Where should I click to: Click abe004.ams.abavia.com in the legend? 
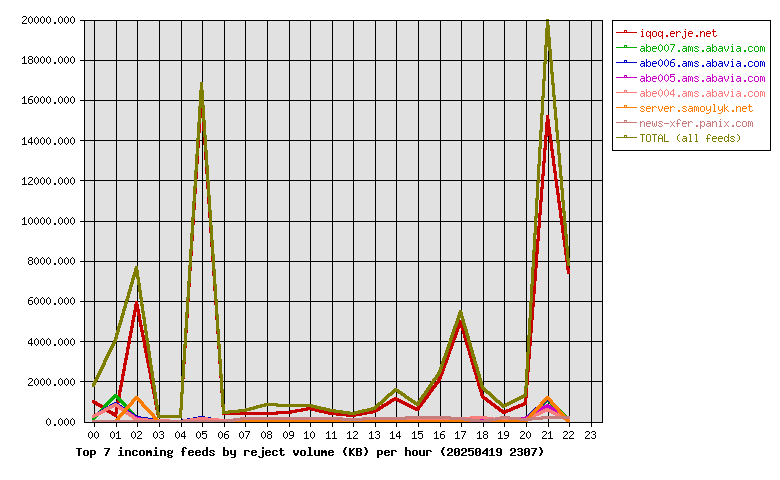702,93
